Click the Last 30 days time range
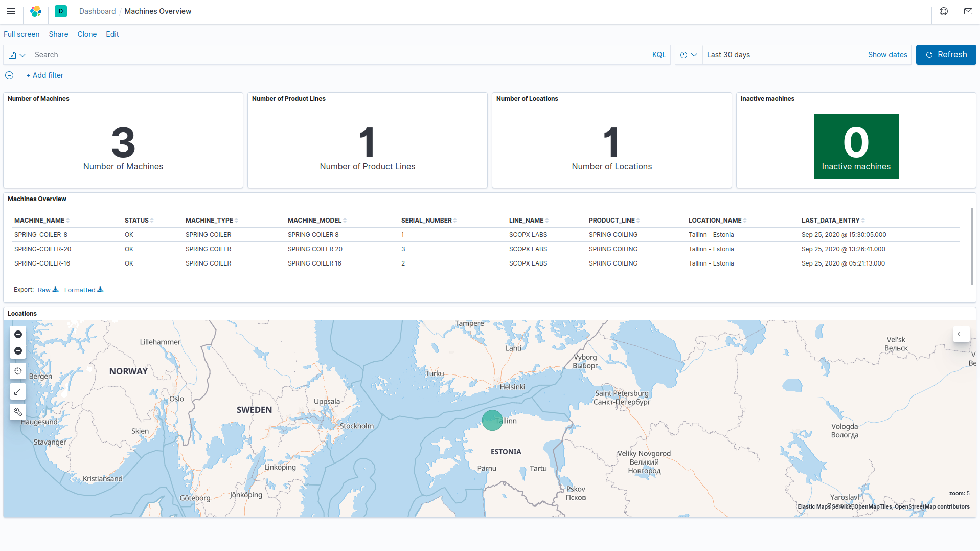This screenshot has width=980, height=551. pyautogui.click(x=728, y=55)
